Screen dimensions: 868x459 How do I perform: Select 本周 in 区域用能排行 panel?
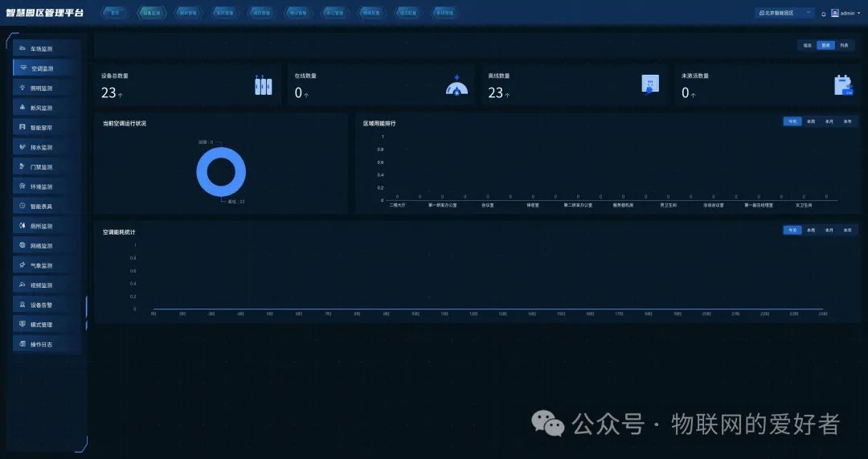coord(811,121)
